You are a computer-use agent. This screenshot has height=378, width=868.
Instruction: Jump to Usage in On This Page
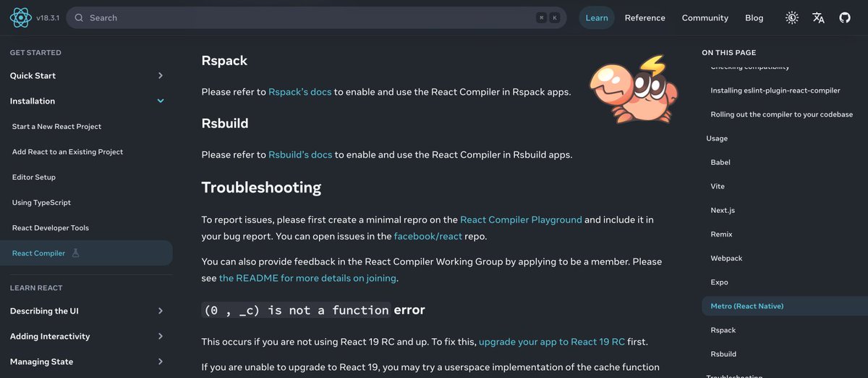(x=717, y=138)
